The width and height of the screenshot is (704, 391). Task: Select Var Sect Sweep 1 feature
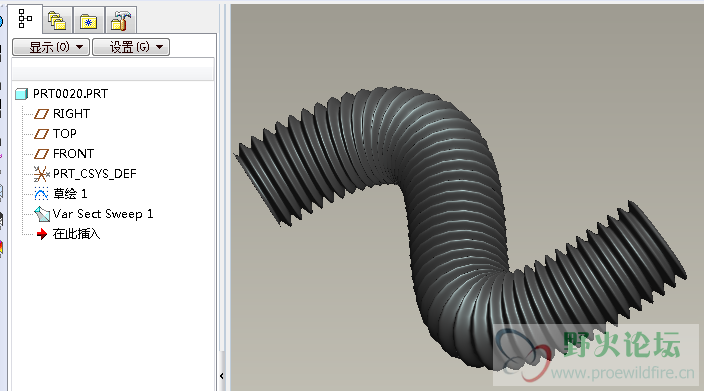103,214
